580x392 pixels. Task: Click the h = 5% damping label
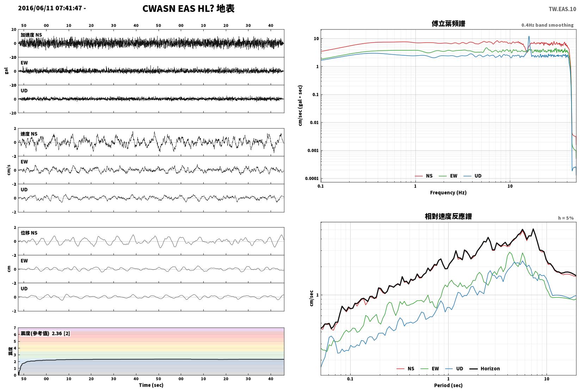566,218
